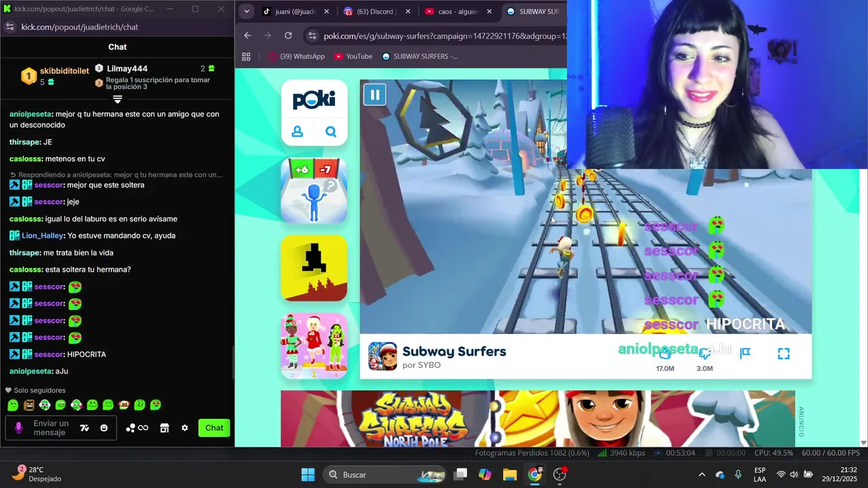The height and width of the screenshot is (488, 868).
Task: Click sesscor HIPOCRITA chat message
Action: [58, 354]
